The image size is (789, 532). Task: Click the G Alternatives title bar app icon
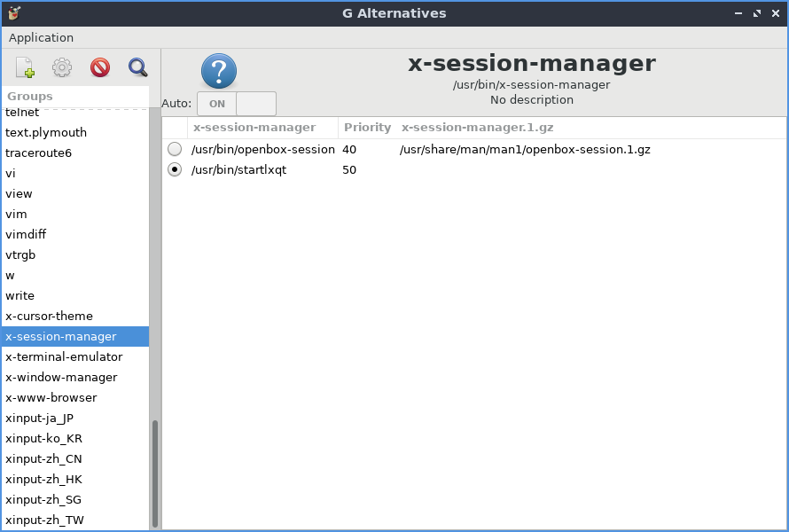[x=14, y=13]
